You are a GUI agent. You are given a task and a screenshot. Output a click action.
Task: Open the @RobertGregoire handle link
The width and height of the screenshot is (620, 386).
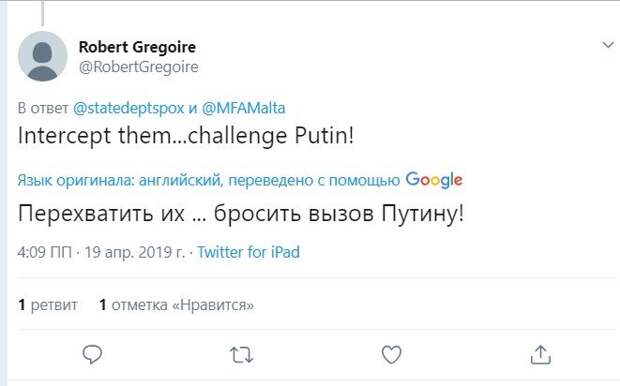click(x=138, y=67)
